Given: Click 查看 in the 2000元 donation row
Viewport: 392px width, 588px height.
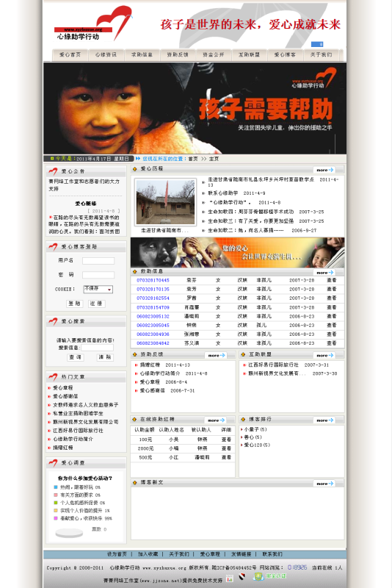Looking at the screenshot, I should coord(226,448).
